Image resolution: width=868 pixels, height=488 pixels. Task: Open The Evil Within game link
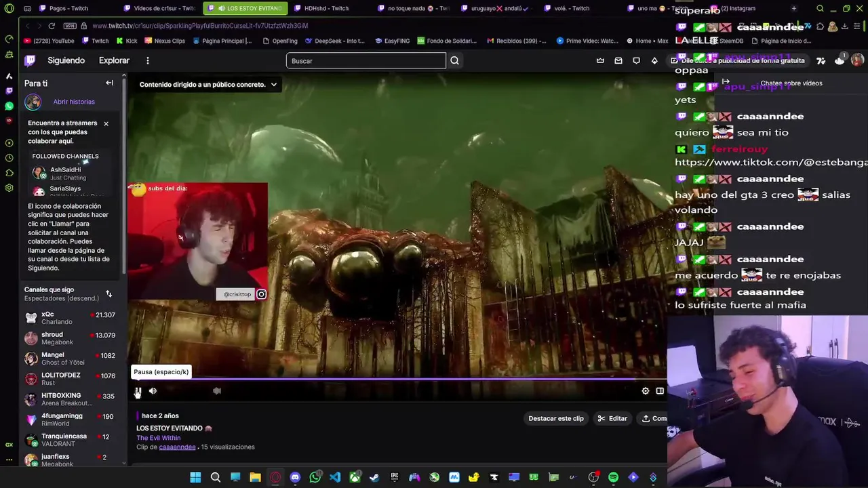pyautogui.click(x=159, y=438)
